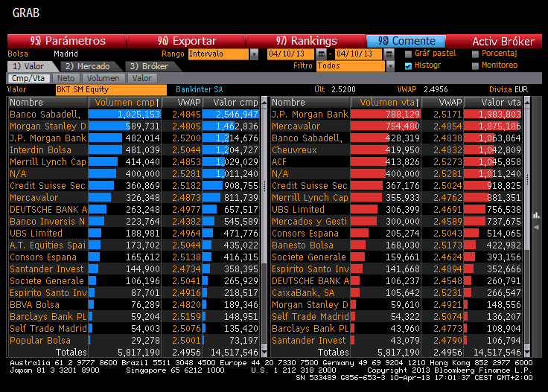Open the 95) Parámetros button

pyautogui.click(x=67, y=41)
